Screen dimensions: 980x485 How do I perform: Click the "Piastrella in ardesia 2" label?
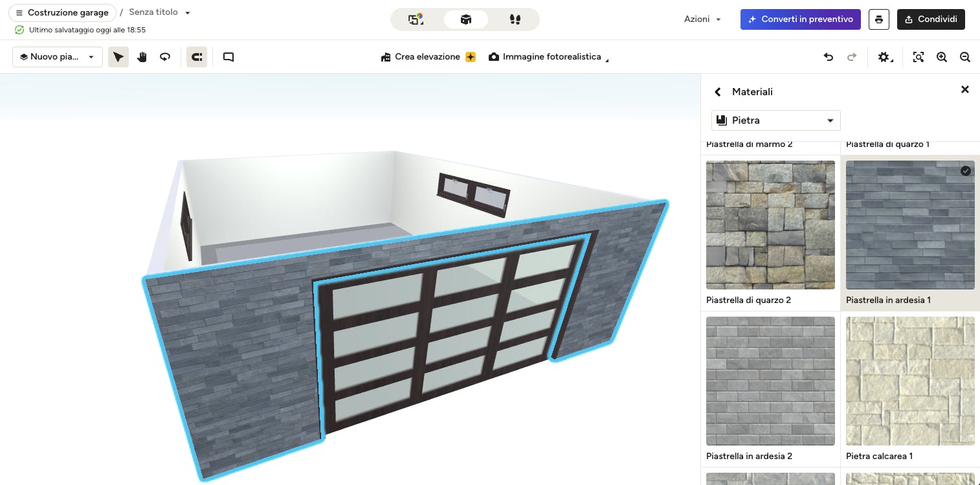click(x=750, y=457)
